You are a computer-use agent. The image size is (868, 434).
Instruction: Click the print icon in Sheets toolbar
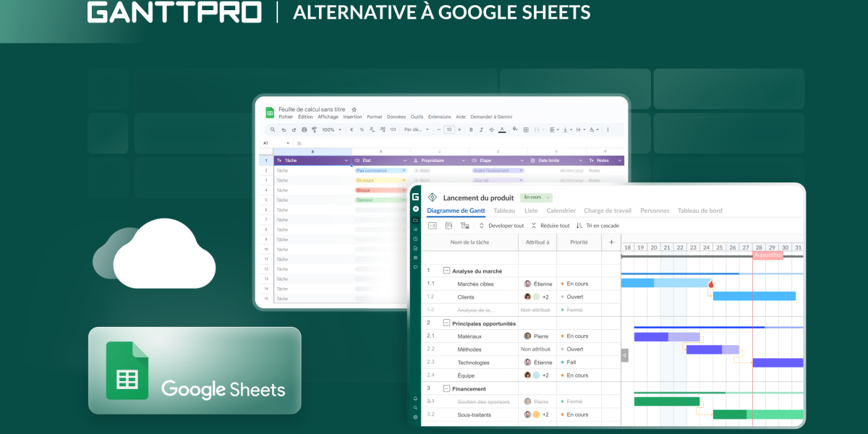304,129
